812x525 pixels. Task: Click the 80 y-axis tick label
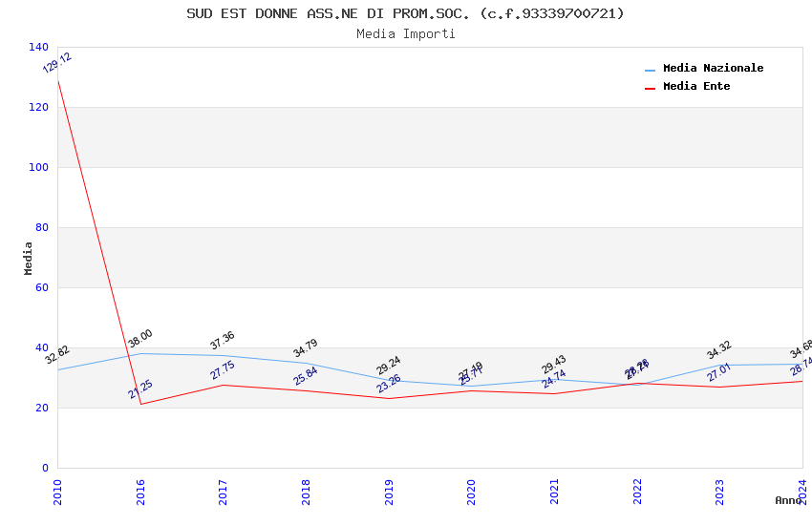42,227
